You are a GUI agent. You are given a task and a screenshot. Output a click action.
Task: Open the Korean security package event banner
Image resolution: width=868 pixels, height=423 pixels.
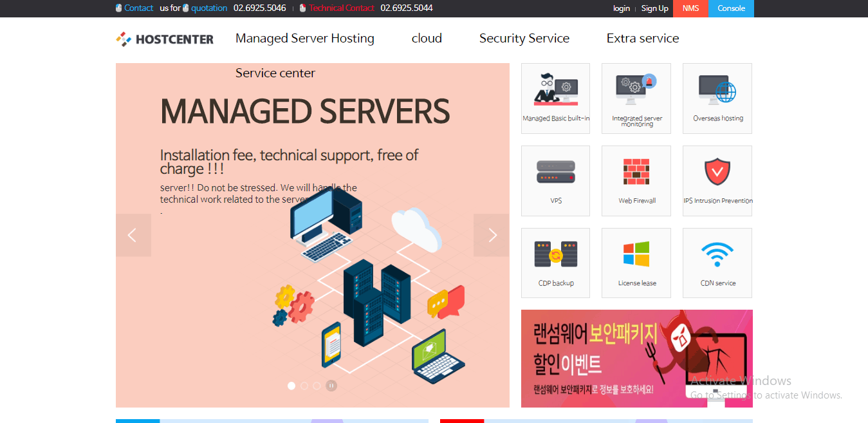point(636,359)
